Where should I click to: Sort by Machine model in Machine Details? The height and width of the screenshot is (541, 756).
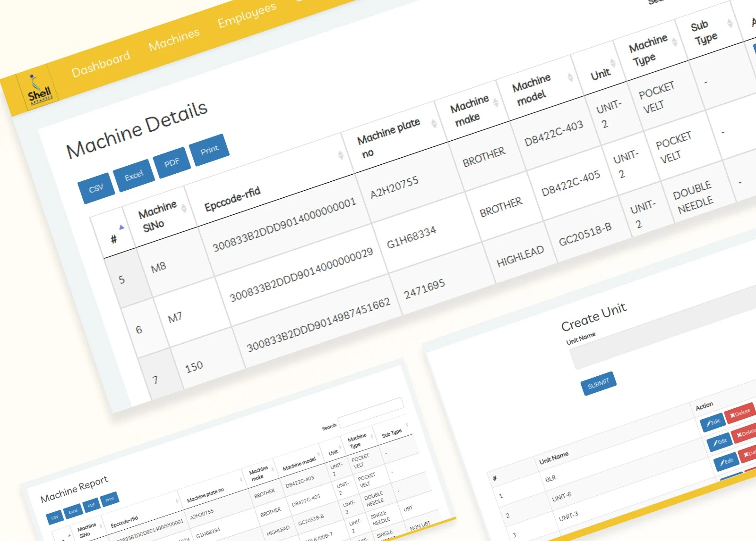570,77
